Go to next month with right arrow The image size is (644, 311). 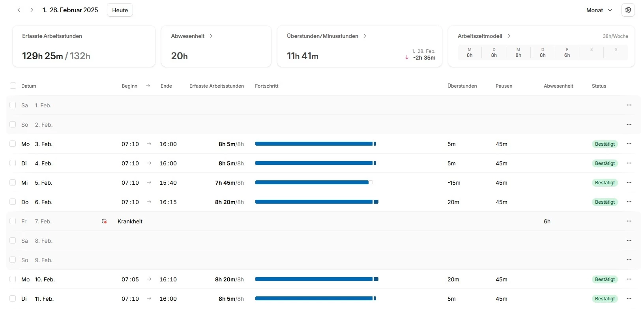pos(32,10)
